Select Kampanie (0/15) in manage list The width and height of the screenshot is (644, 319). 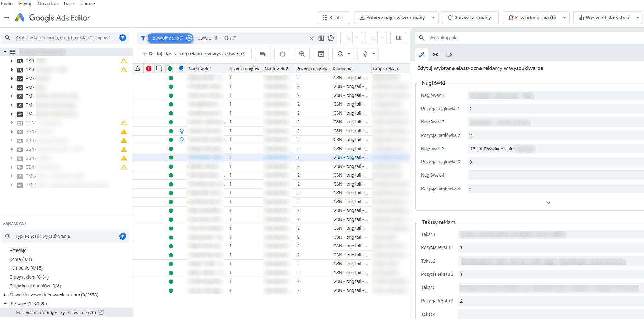[x=26, y=268]
